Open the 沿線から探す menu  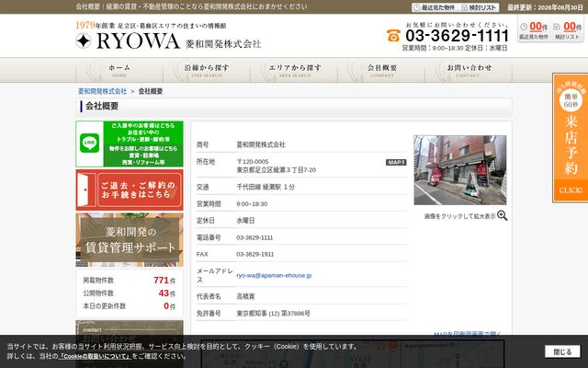click(x=207, y=70)
